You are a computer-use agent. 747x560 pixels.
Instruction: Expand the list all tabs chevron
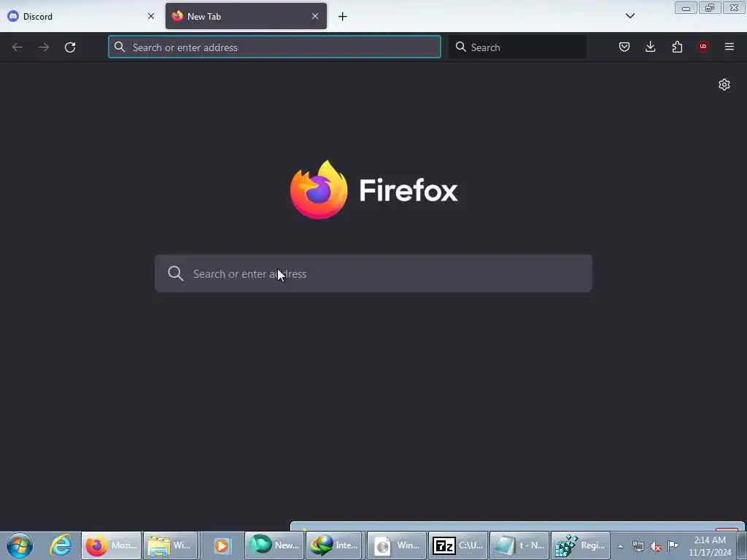tap(630, 16)
